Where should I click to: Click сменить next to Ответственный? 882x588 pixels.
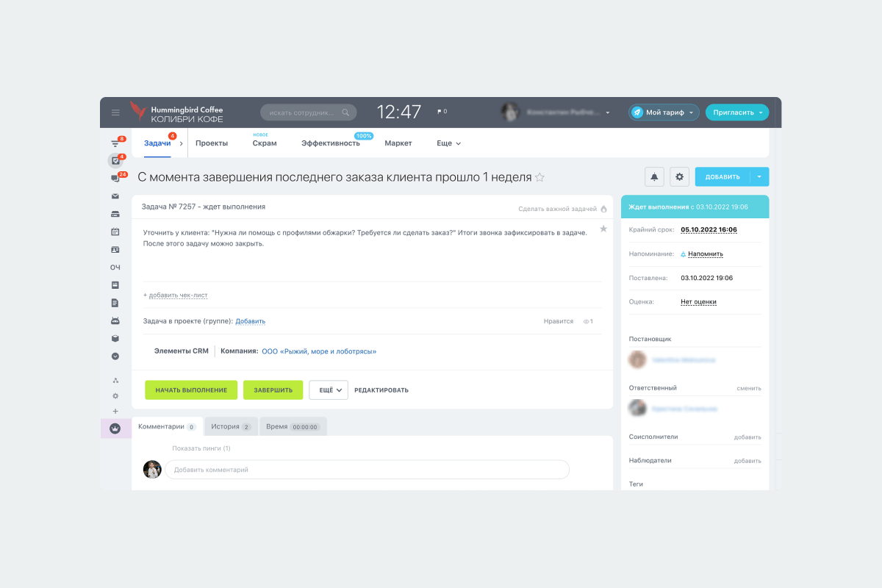coord(749,388)
